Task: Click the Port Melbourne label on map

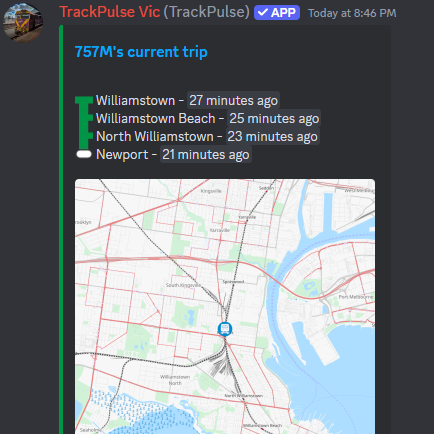Action: (356, 296)
